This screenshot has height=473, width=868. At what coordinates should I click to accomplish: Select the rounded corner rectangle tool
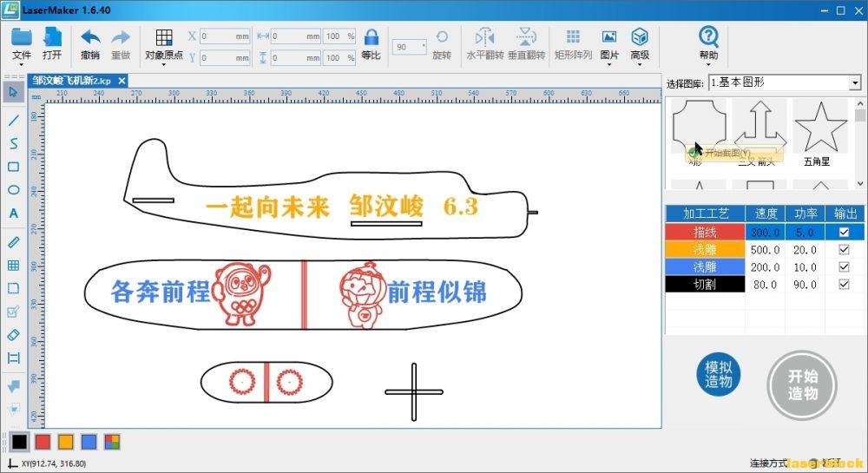point(14,288)
